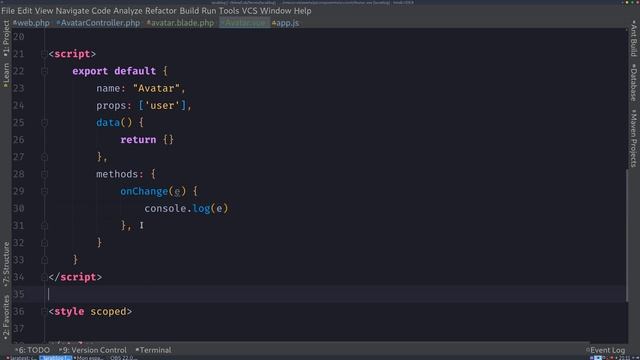Click the methods key on line 28
This screenshot has height=360, width=640.
point(117,174)
